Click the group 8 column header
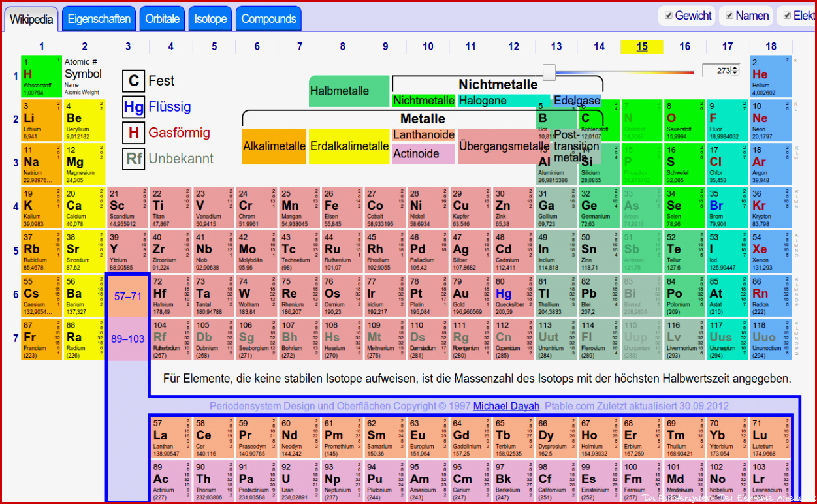This screenshot has width=817, height=504. coord(343,46)
